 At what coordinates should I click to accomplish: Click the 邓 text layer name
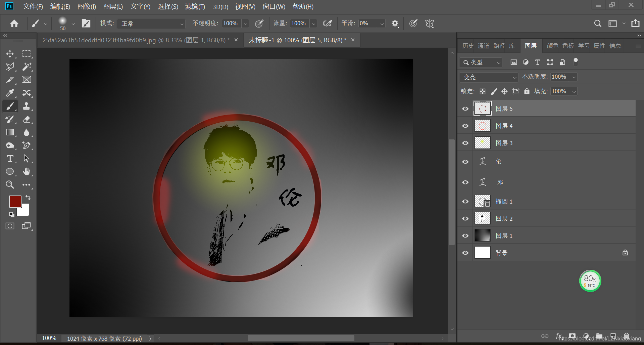point(500,182)
